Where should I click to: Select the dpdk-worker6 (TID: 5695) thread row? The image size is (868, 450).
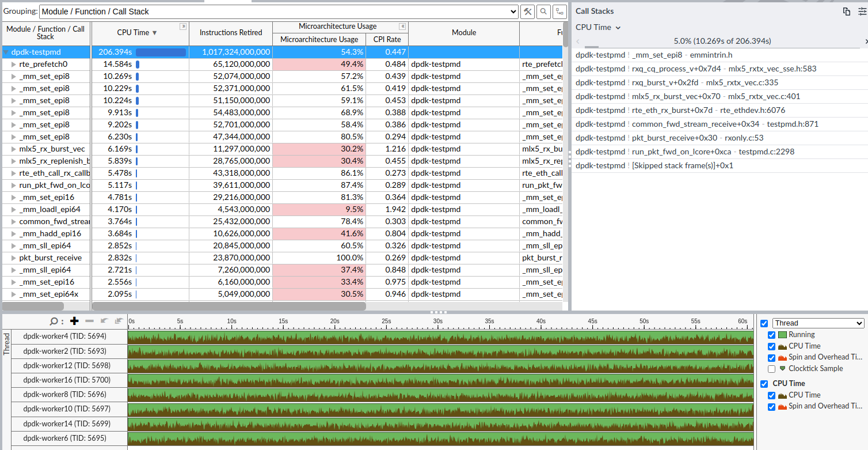pos(64,438)
